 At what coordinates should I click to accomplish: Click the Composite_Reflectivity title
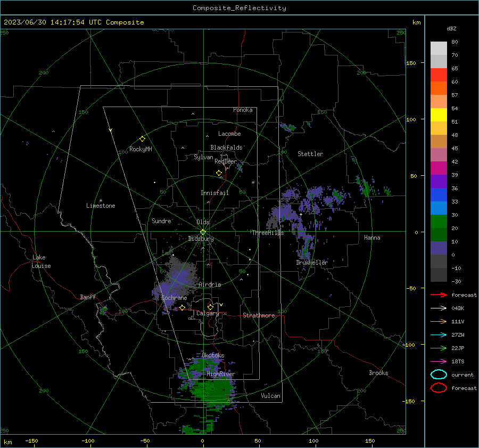[x=240, y=8]
